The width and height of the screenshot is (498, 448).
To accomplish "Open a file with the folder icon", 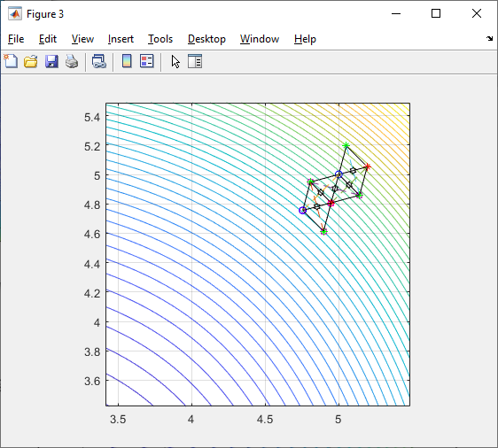I will click(31, 61).
